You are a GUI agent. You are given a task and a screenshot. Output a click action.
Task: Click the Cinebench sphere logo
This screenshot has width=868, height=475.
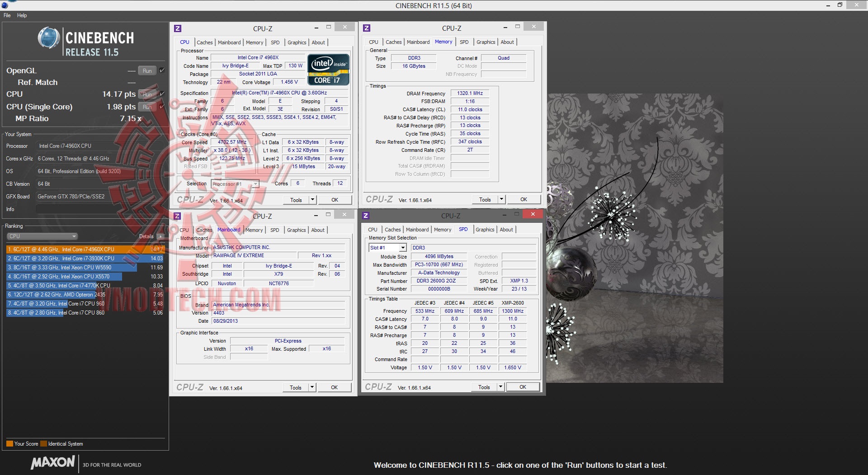click(x=48, y=38)
